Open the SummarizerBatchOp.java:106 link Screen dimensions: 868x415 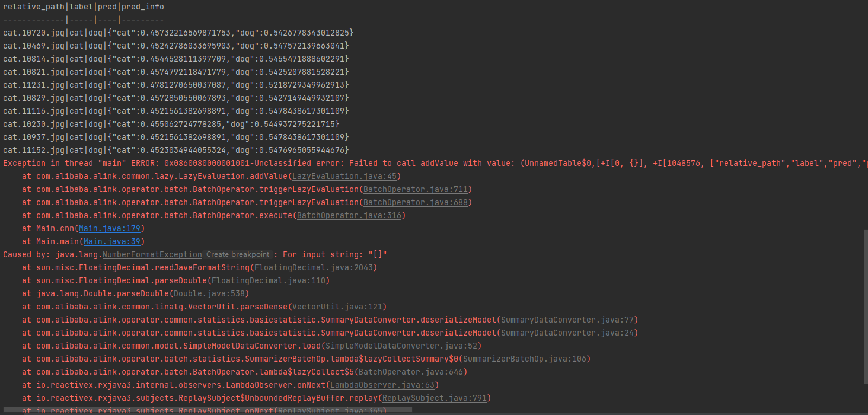525,359
